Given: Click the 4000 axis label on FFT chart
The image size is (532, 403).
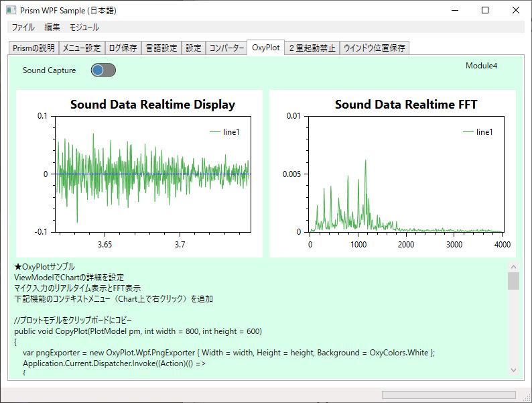Looking at the screenshot, I should (503, 245).
